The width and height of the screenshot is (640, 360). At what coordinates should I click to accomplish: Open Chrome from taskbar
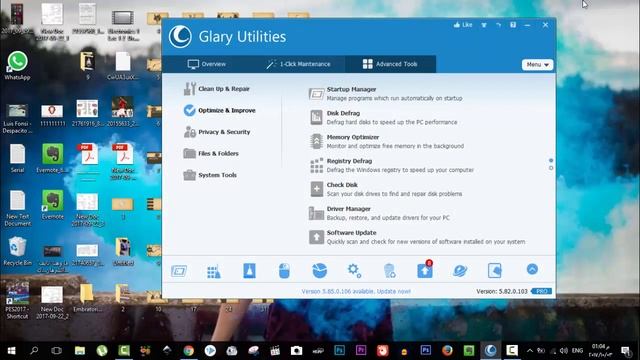tap(189, 351)
